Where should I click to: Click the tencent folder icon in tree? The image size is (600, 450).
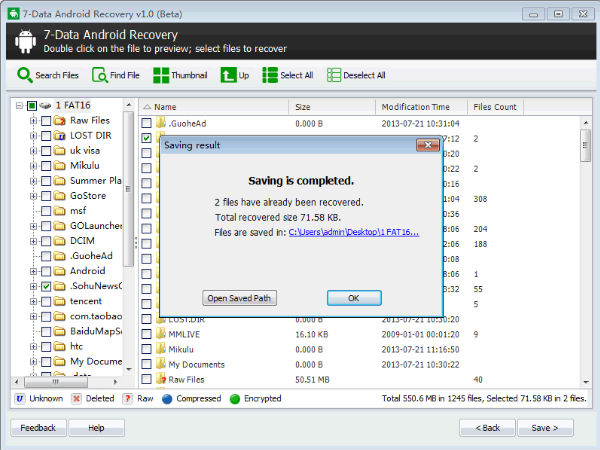pyautogui.click(x=59, y=301)
